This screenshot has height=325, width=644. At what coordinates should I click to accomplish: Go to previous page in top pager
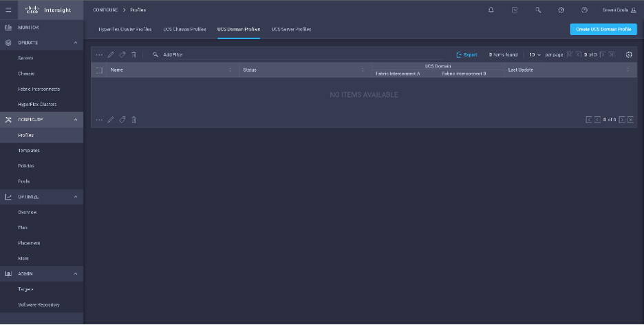click(578, 54)
